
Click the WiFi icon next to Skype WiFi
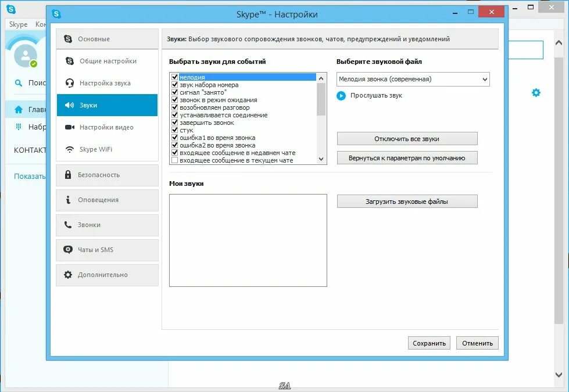(70, 149)
